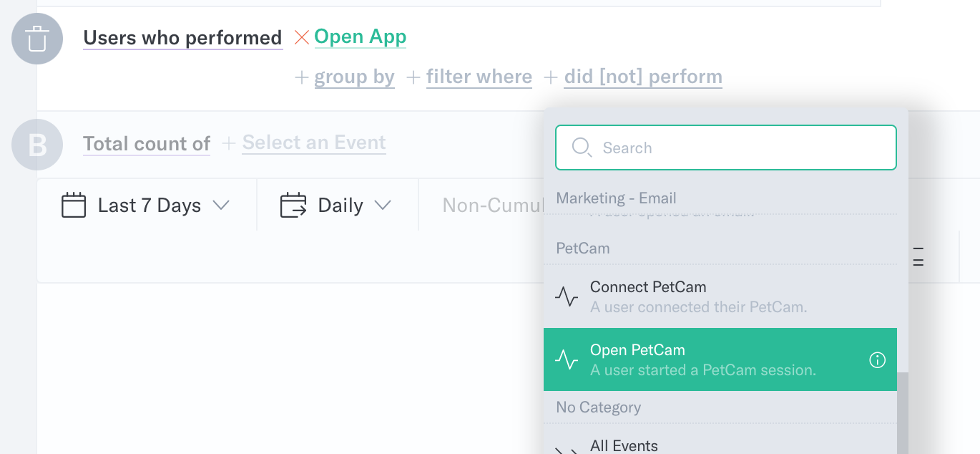980x454 pixels.
Task: Open the Non-Cumulative dropdown
Action: (493, 206)
